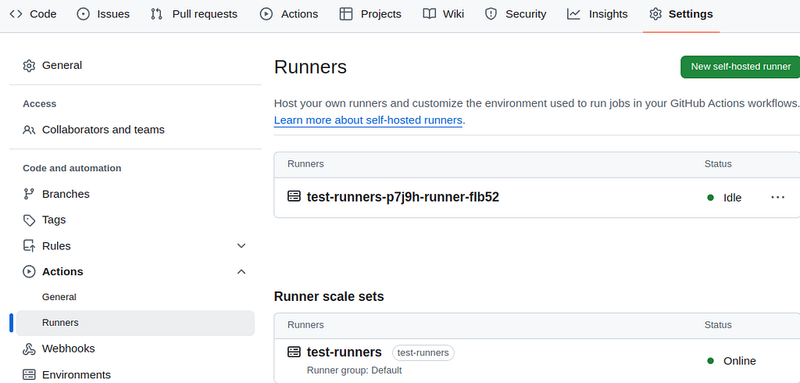
Task: Click the Environments icon in the sidebar
Action: tap(29, 375)
